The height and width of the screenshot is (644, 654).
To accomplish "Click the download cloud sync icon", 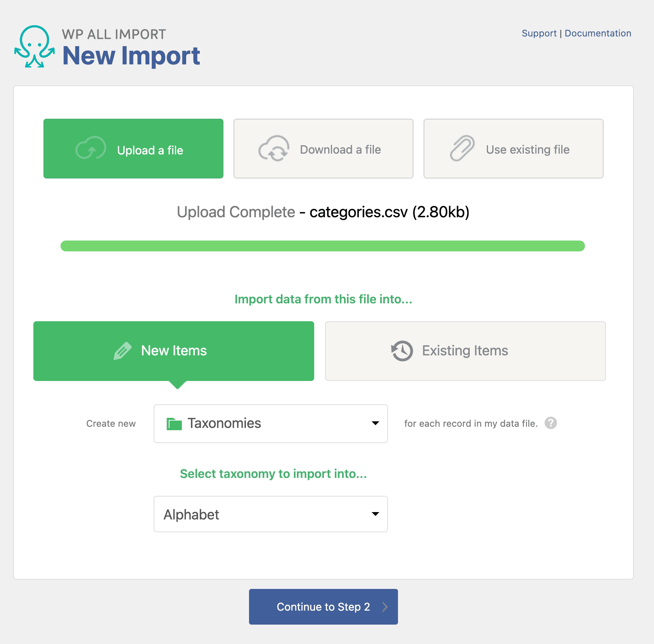I will click(274, 149).
